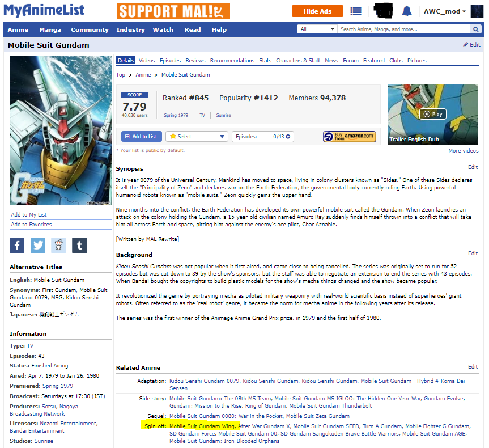
Task: Click the plus icon beside Episodes 0/43
Action: 288,137
